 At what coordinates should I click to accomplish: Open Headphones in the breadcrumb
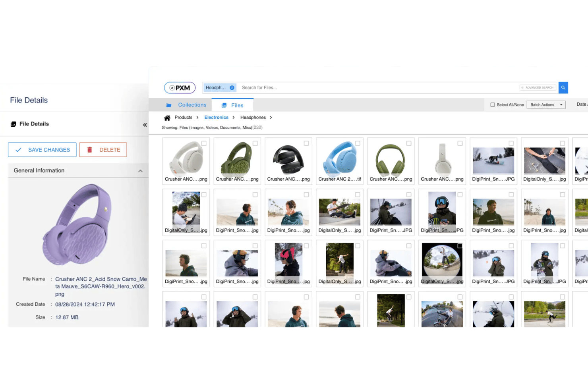tap(253, 118)
